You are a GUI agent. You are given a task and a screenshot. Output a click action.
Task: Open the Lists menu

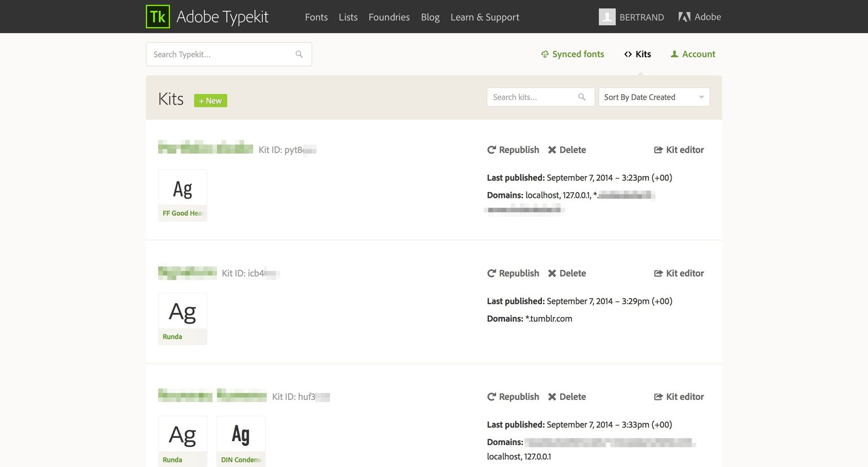point(348,17)
